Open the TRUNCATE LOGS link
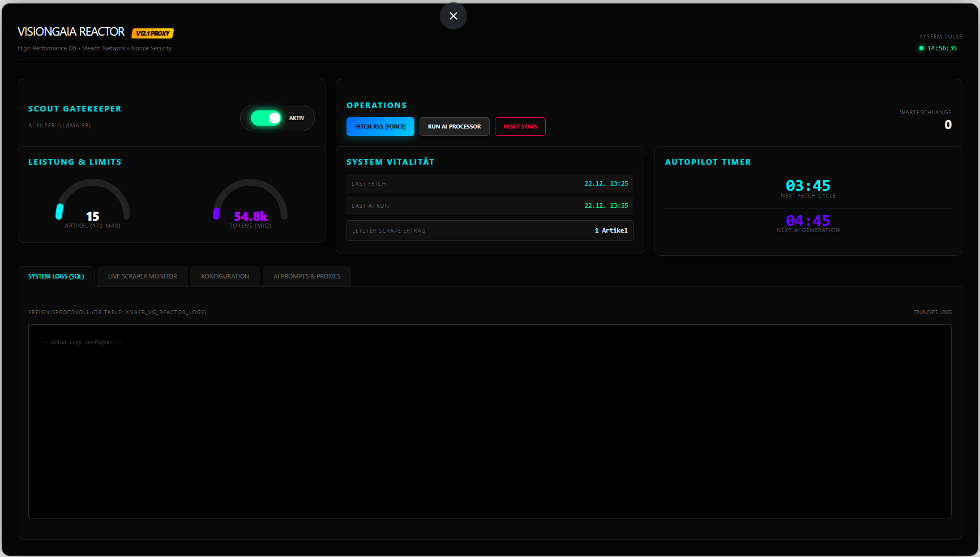980x557 pixels. [x=932, y=312]
